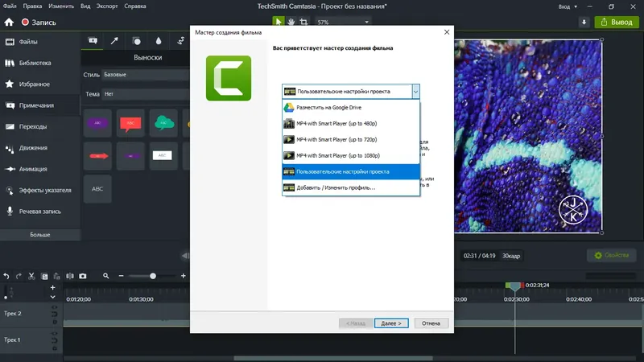Select highlighted Пользовательские настройки проекта list option
The height and width of the screenshot is (362, 644).
[351, 171]
